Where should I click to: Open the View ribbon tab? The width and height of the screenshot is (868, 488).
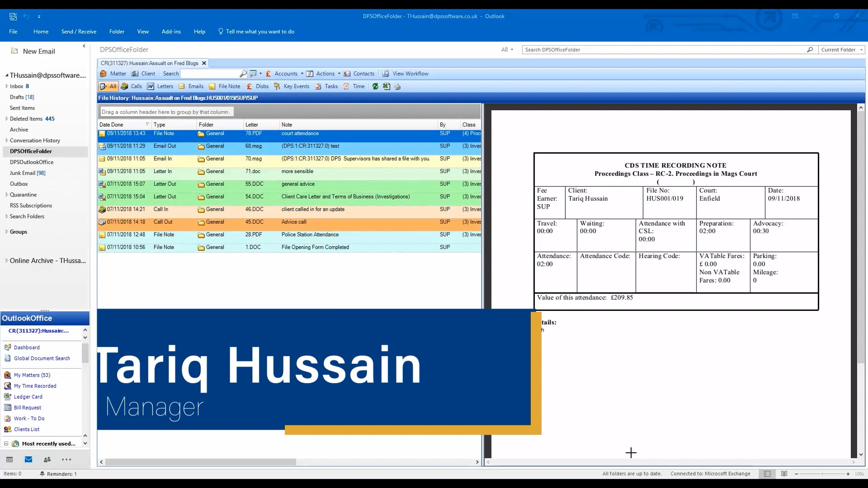143,31
